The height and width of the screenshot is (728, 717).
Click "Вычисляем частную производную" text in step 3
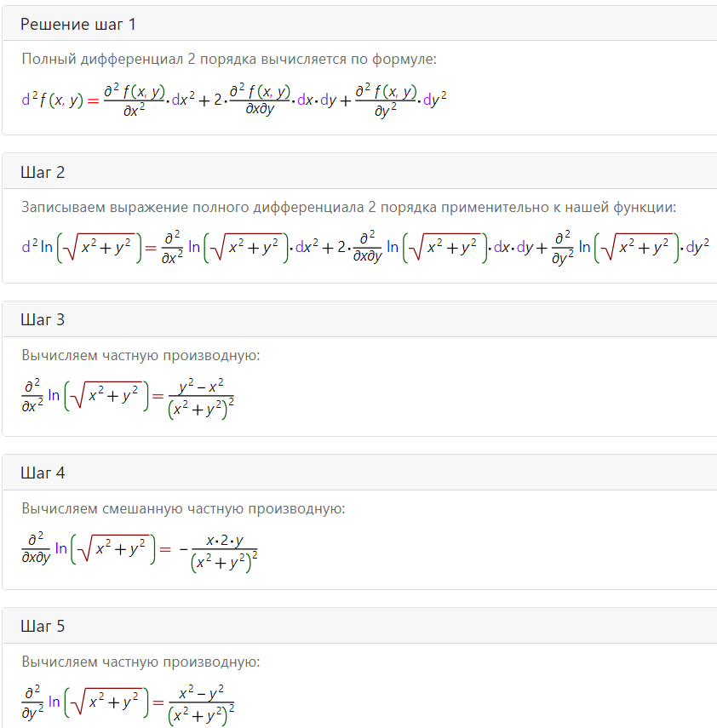[141, 355]
